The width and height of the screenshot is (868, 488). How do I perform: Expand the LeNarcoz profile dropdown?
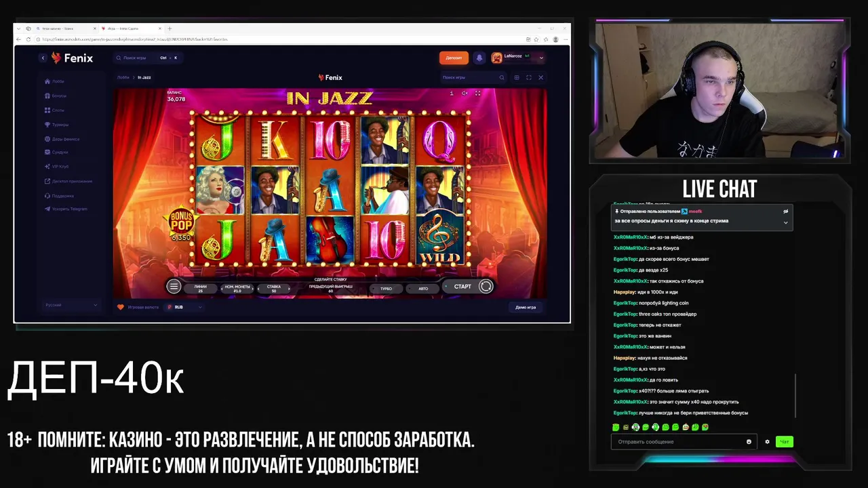(x=541, y=58)
